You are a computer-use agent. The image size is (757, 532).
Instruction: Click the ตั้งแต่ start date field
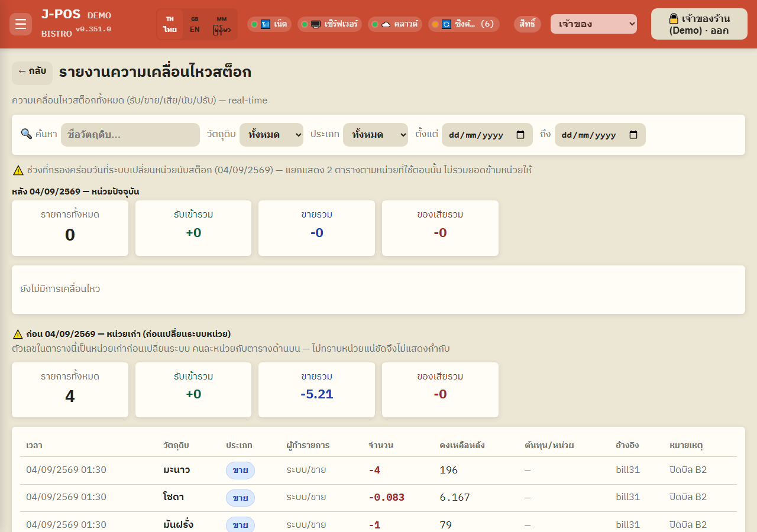[487, 135]
